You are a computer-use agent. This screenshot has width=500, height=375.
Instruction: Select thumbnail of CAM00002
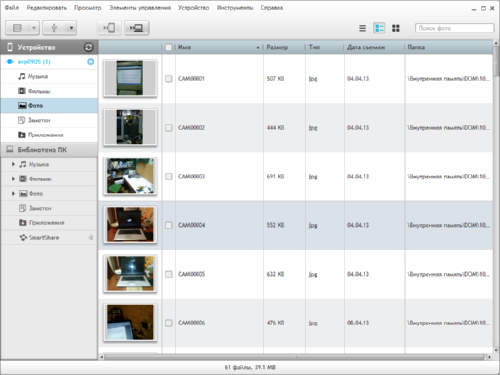pyautogui.click(x=130, y=127)
